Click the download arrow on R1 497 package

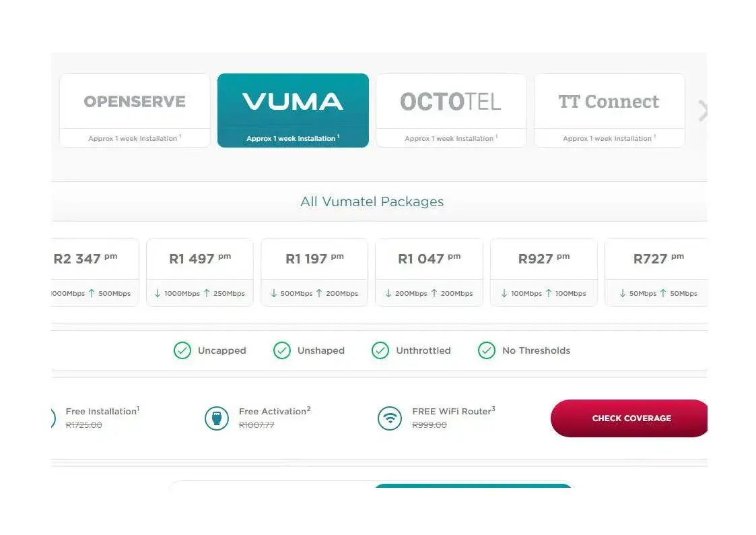(x=158, y=293)
